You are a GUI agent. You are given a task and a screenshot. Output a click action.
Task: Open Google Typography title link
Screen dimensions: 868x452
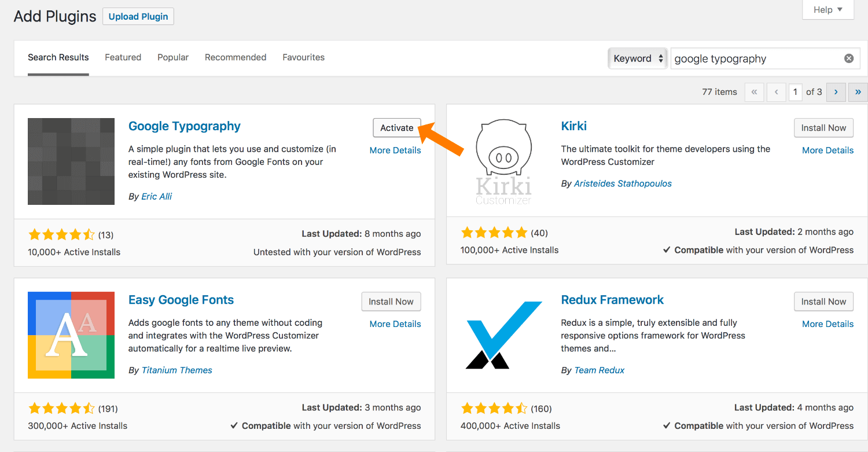[x=185, y=126]
